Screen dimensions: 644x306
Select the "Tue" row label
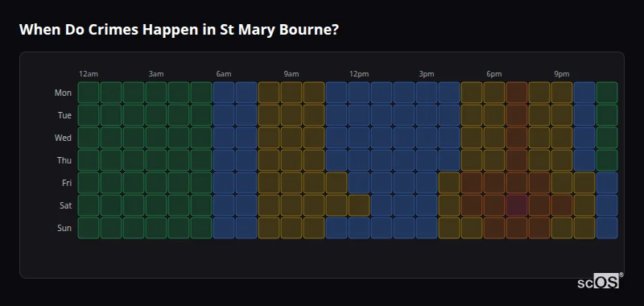pyautogui.click(x=64, y=115)
